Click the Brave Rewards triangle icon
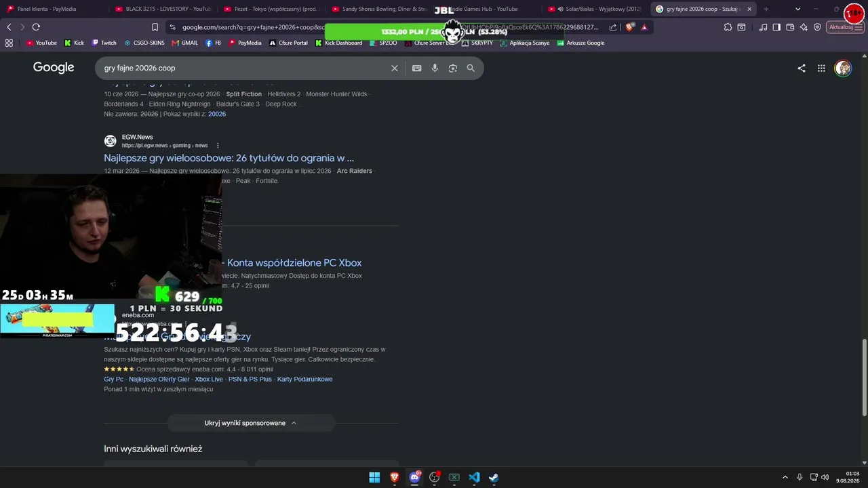The width and height of the screenshot is (868, 488). (x=644, y=27)
